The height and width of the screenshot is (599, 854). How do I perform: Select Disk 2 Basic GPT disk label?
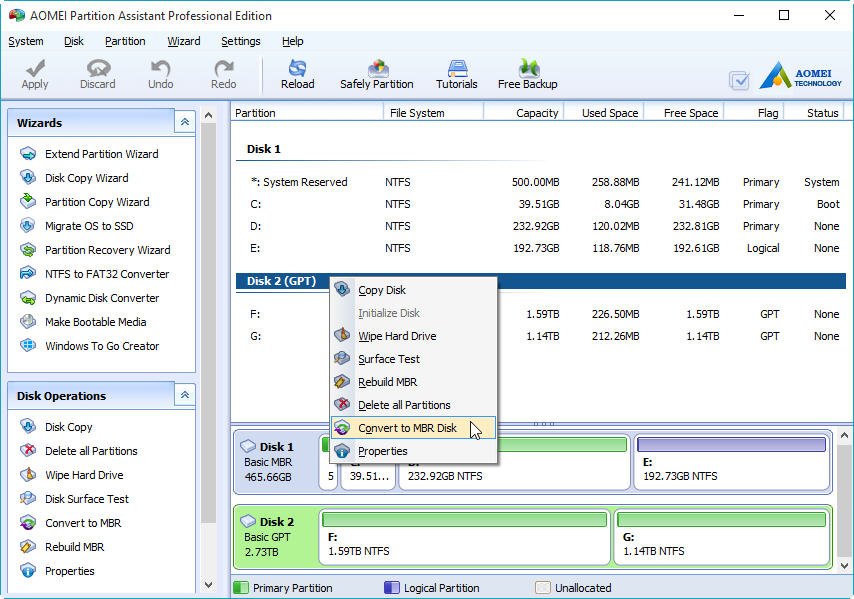click(276, 536)
